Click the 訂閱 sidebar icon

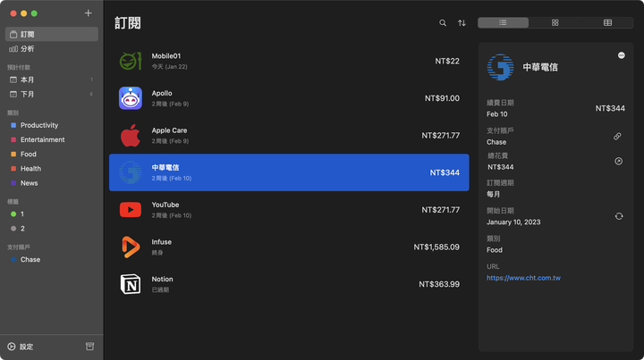coord(13,35)
